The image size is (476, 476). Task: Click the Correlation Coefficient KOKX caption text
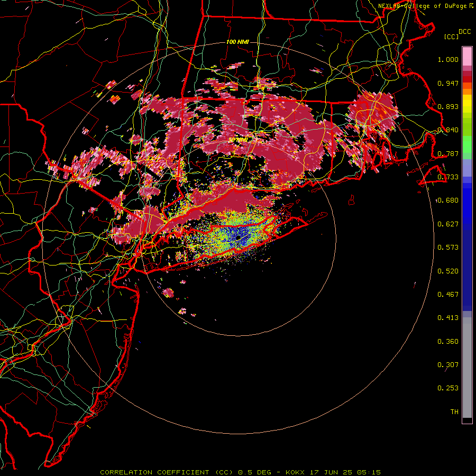[240, 472]
